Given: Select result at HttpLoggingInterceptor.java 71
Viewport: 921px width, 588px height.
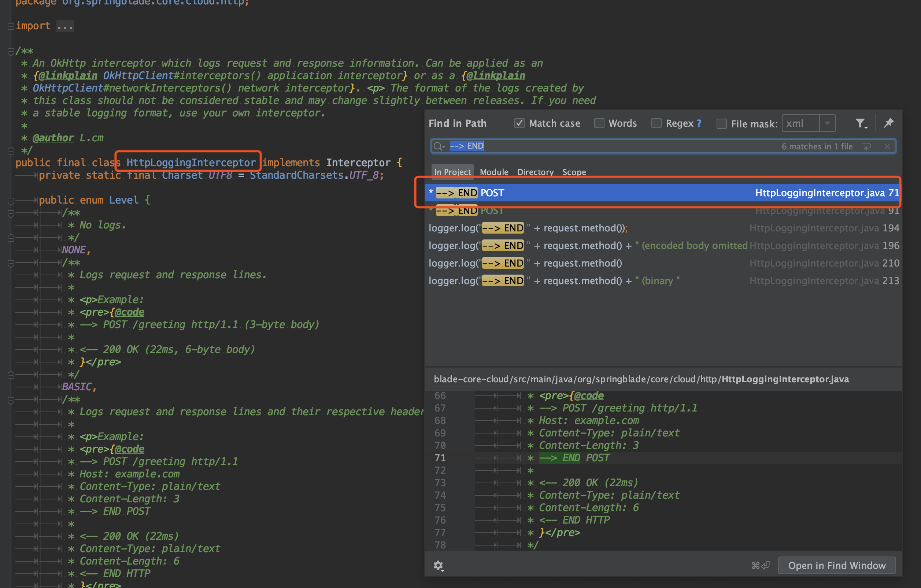Looking at the screenshot, I should (x=663, y=192).
